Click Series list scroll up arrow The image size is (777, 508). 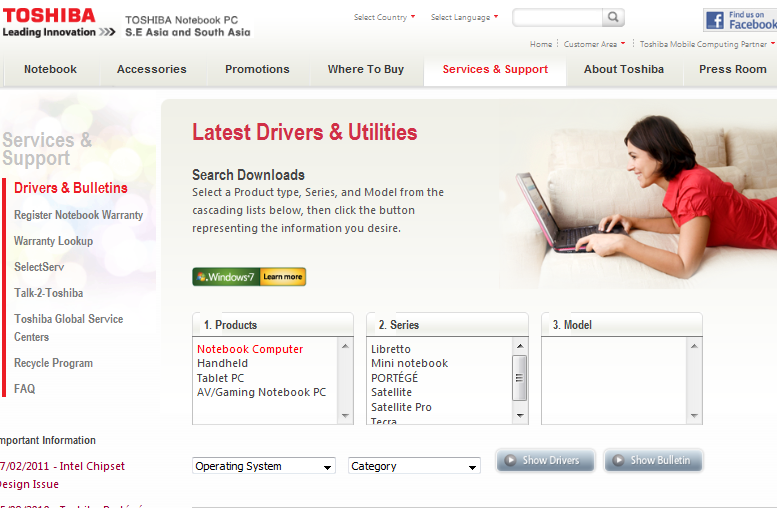pyautogui.click(x=520, y=346)
